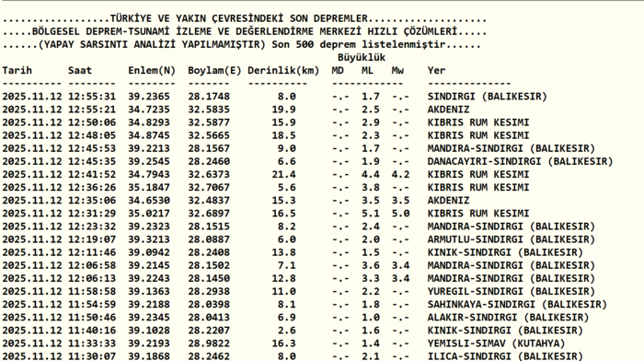Click location 'DANACAYIRI-SINDIRGI (BALIKESIR)'
644x361 pixels.
point(520,161)
